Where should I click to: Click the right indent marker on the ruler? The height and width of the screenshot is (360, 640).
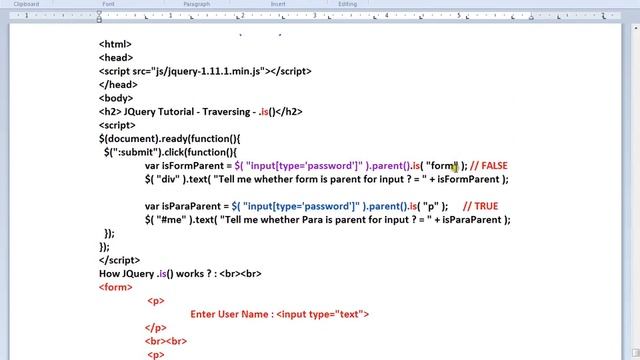pos(531,17)
